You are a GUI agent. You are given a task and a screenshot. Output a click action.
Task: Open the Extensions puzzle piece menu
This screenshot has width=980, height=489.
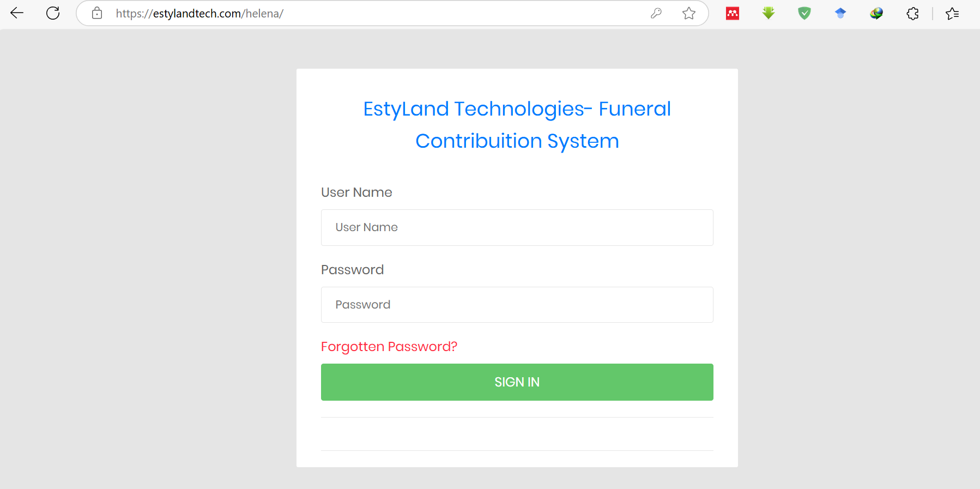[x=913, y=13]
